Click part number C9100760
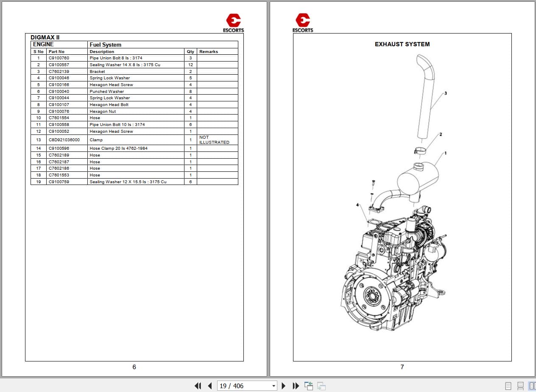536x392 pixels. coord(59,58)
